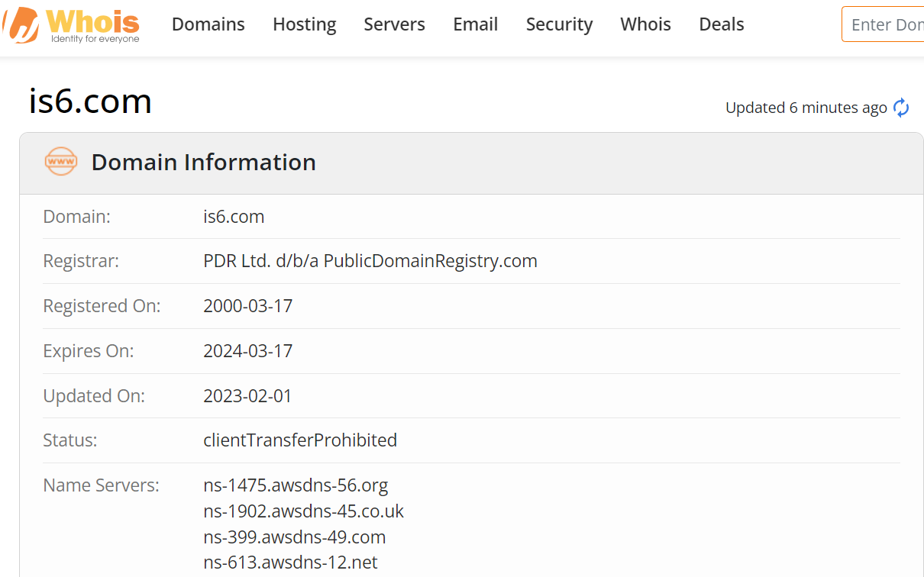924x577 pixels.
Task: Open the Servers menu
Action: point(395,24)
